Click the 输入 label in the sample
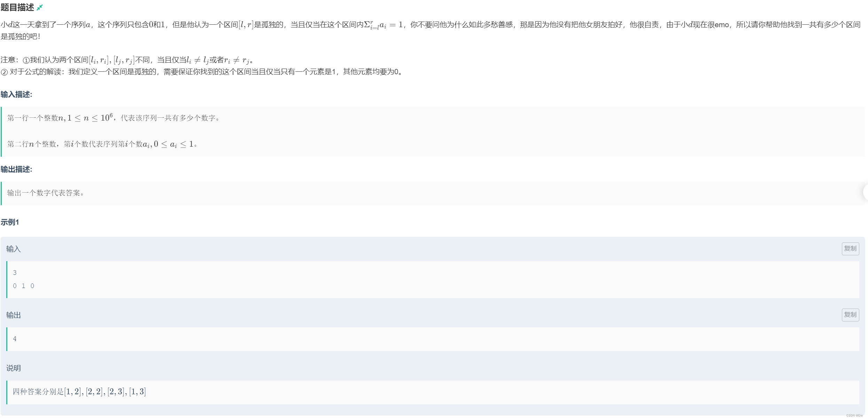The width and height of the screenshot is (868, 420). click(14, 249)
